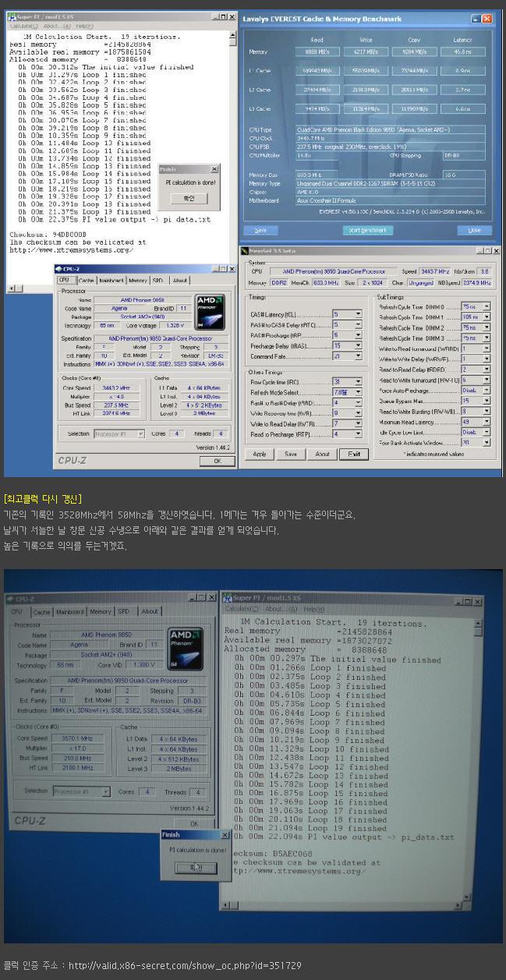Image resolution: width=506 pixels, height=980 pixels.
Task: Click the AMD Phenom logo in upper CPU-Z
Action: tap(210, 312)
